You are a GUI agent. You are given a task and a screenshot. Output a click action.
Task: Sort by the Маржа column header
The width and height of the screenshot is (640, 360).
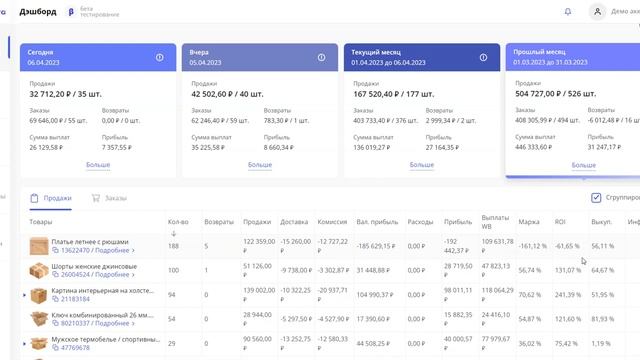pos(529,222)
